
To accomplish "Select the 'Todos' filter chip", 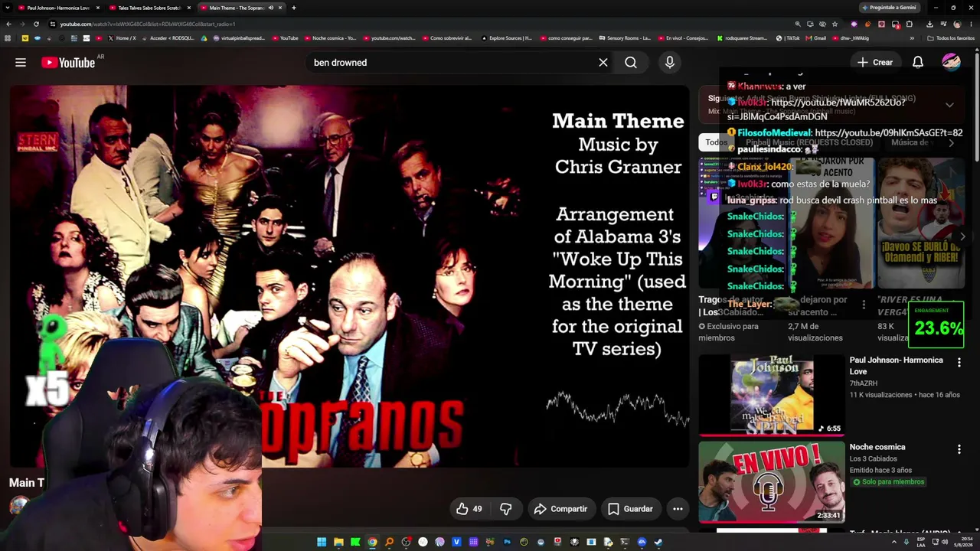I will point(717,142).
